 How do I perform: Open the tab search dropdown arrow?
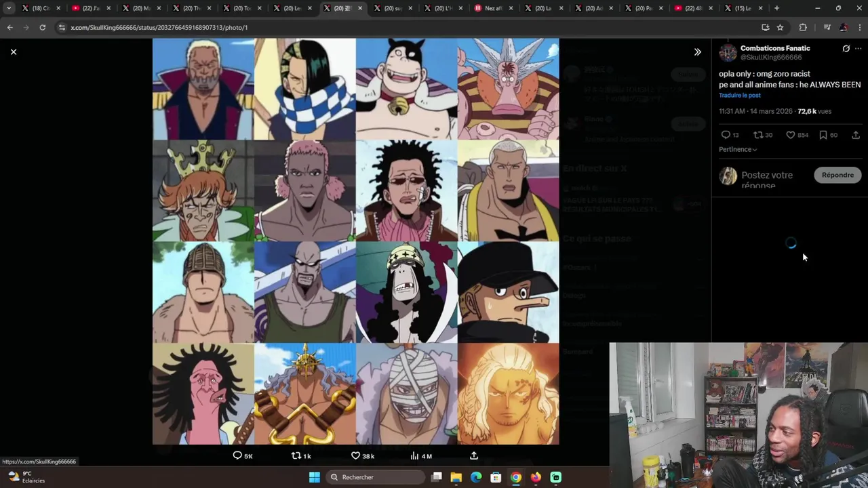(x=9, y=8)
